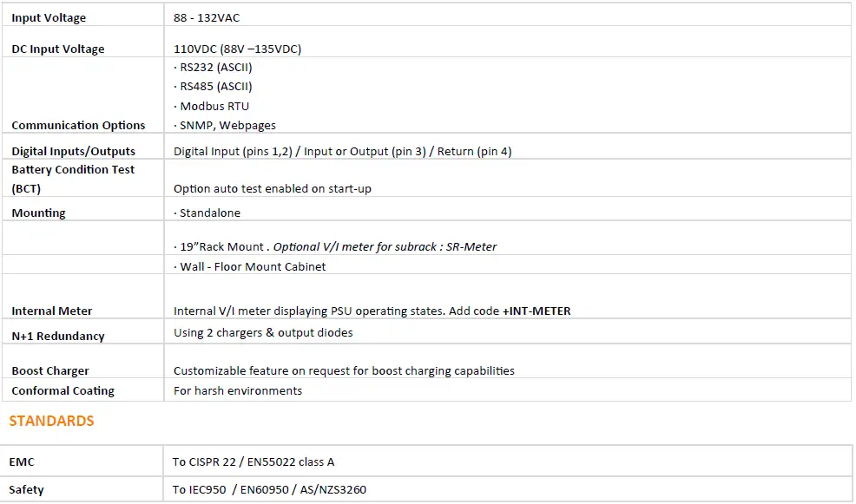Click the DC Input Voltage label

[x=57, y=49]
